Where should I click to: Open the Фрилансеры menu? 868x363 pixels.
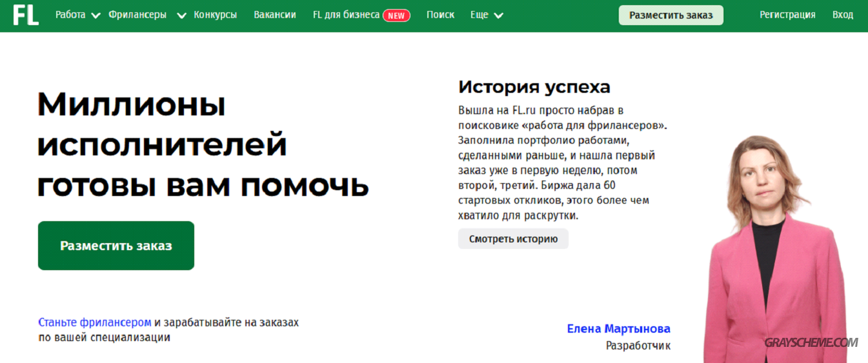(x=137, y=15)
